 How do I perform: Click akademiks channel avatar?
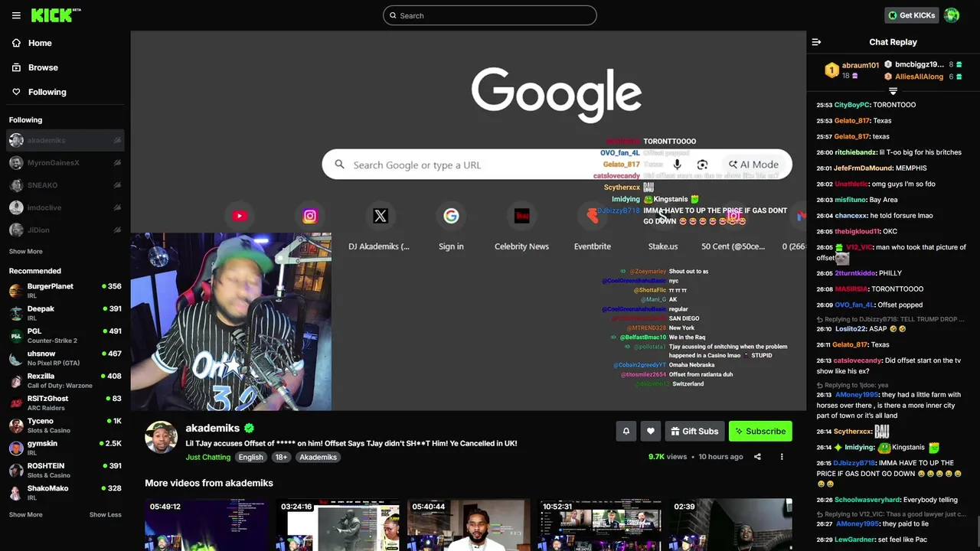[162, 437]
